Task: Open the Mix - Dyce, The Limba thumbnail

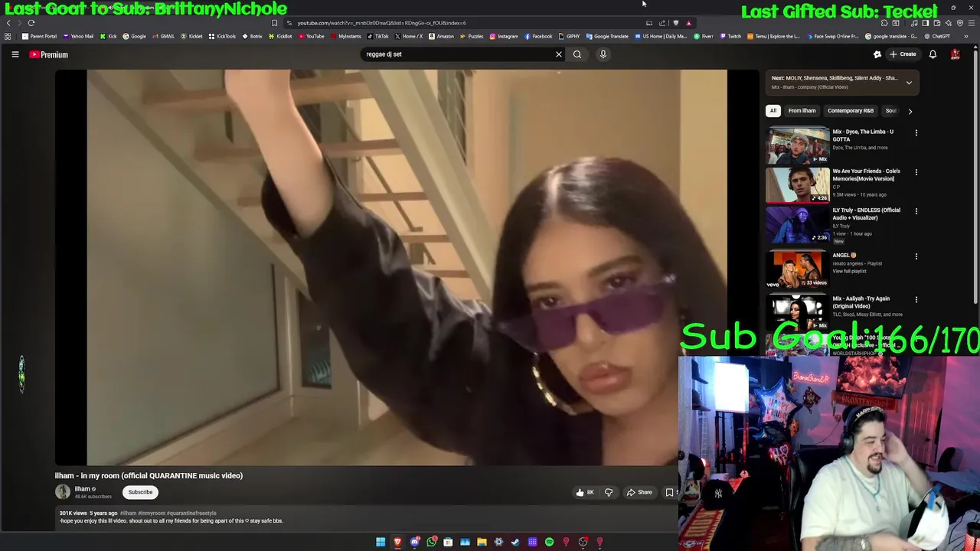Action: pos(798,145)
